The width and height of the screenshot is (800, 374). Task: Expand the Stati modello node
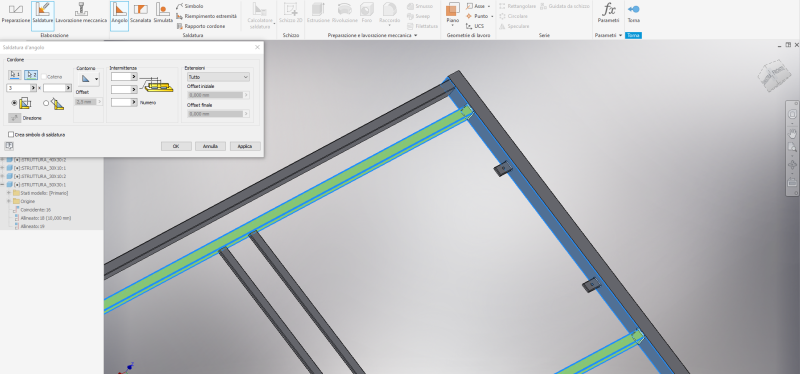9,193
